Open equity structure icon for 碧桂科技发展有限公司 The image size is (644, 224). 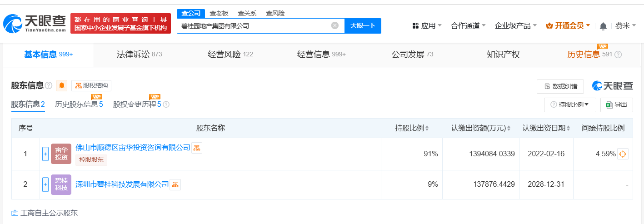175,184
